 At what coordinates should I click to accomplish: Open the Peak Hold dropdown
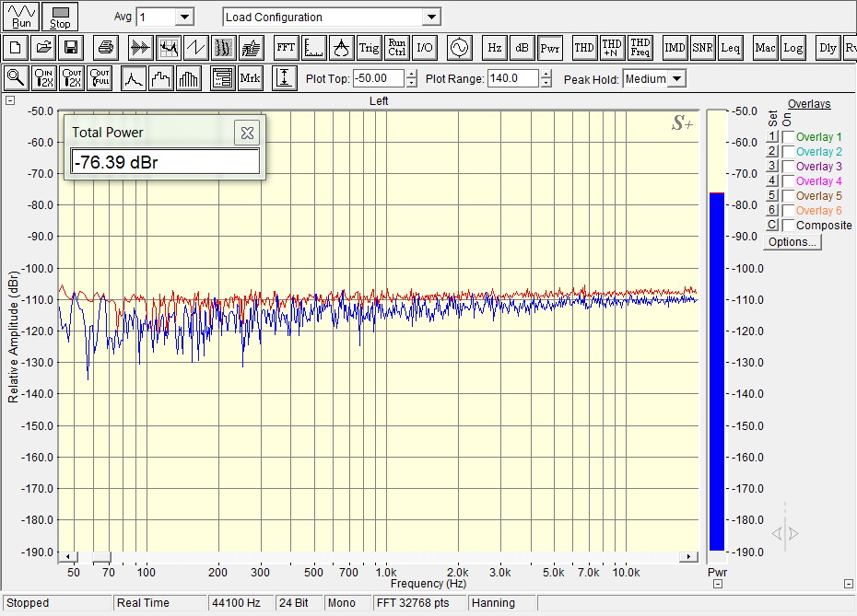click(676, 79)
